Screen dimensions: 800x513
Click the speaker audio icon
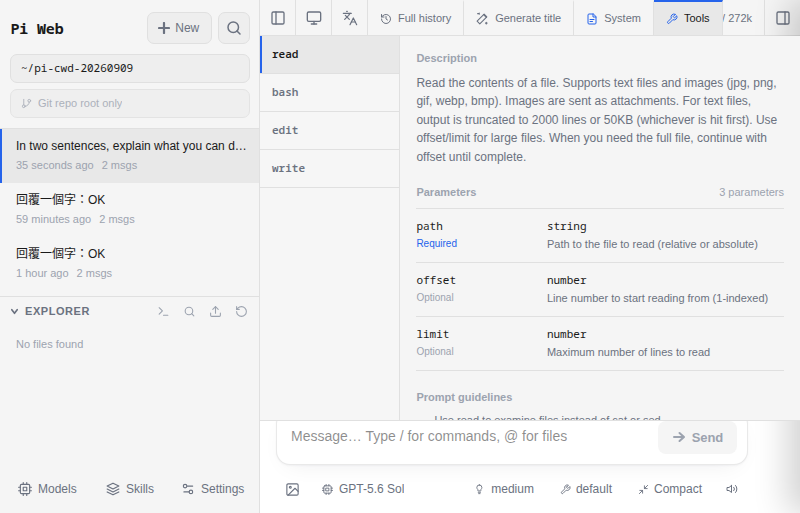732,489
